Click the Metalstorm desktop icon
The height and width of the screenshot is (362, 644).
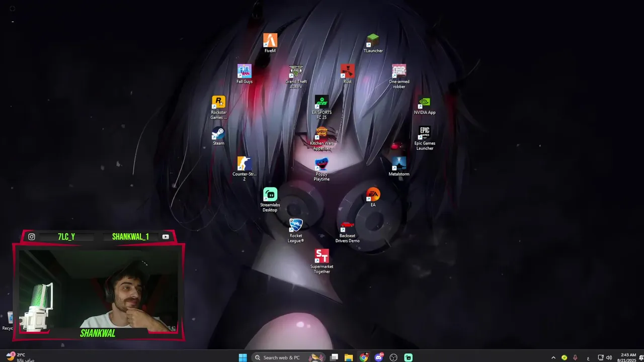pos(399,166)
